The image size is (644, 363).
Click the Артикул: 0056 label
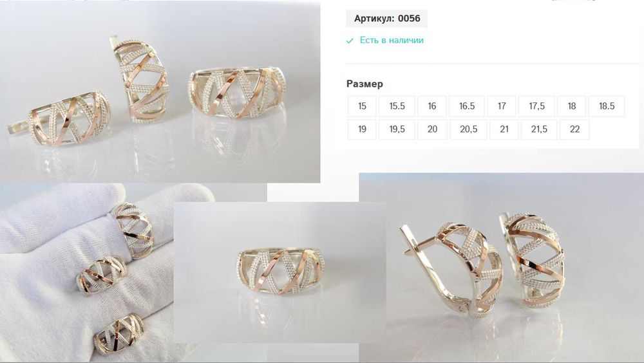point(387,19)
